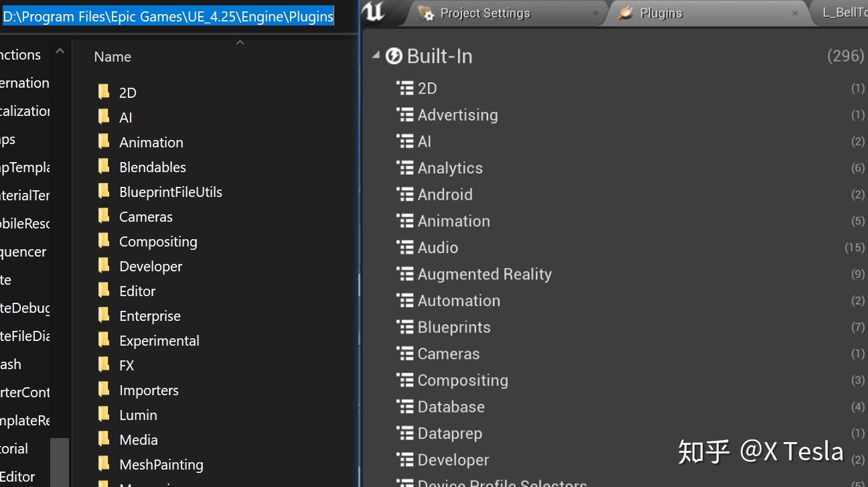
Task: Click the Unreal Engine logo icon
Action: [377, 11]
